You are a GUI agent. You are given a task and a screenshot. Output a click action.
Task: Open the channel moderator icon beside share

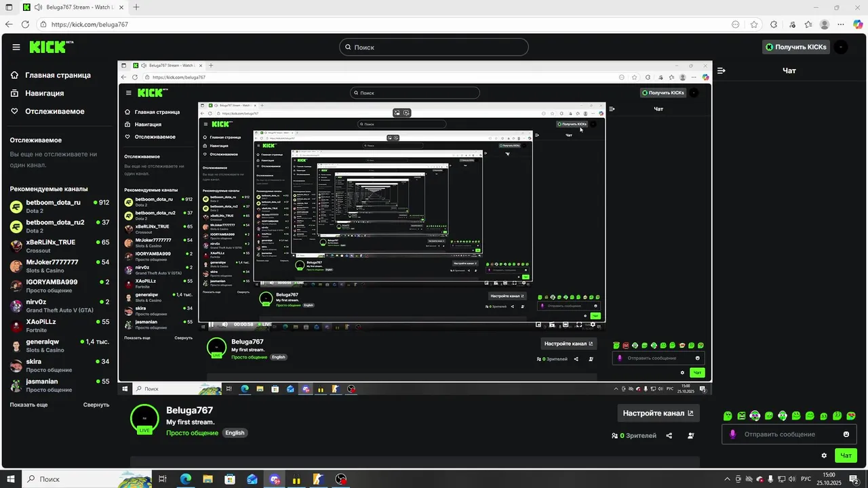[x=691, y=436]
